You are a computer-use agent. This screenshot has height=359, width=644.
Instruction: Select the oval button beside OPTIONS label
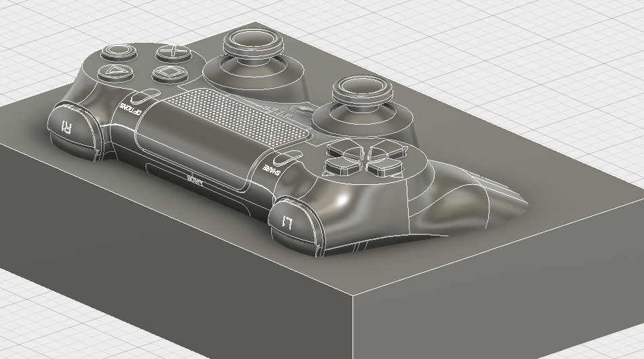click(x=144, y=96)
